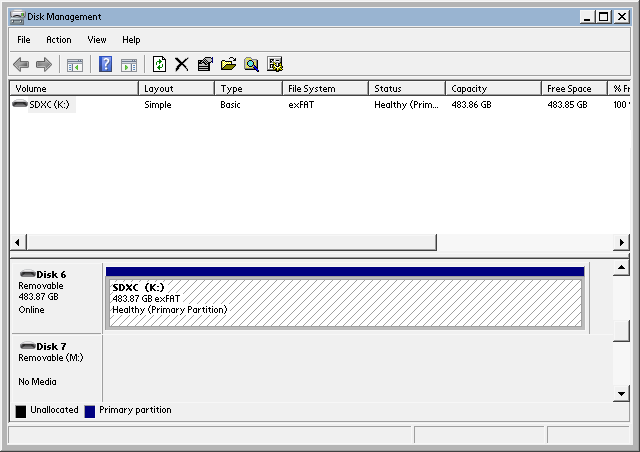Select the Disk 7 Removable (M:) label panel
The height and width of the screenshot is (452, 640).
pos(57,368)
